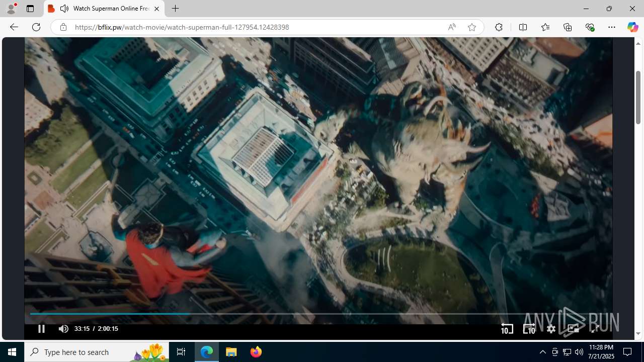Open browser Extensions menu

pos(499,27)
